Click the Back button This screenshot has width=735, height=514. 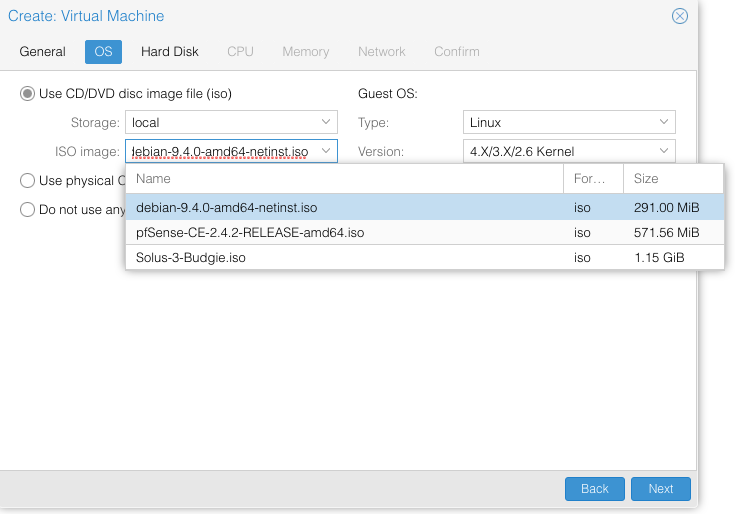(594, 489)
